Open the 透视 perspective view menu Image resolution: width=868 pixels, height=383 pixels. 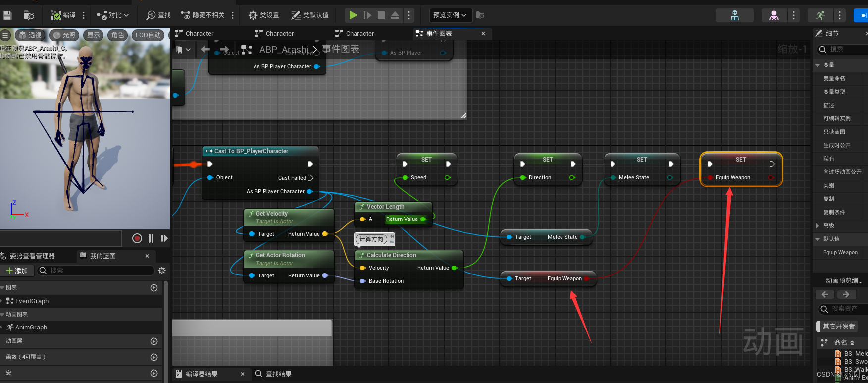(x=30, y=35)
